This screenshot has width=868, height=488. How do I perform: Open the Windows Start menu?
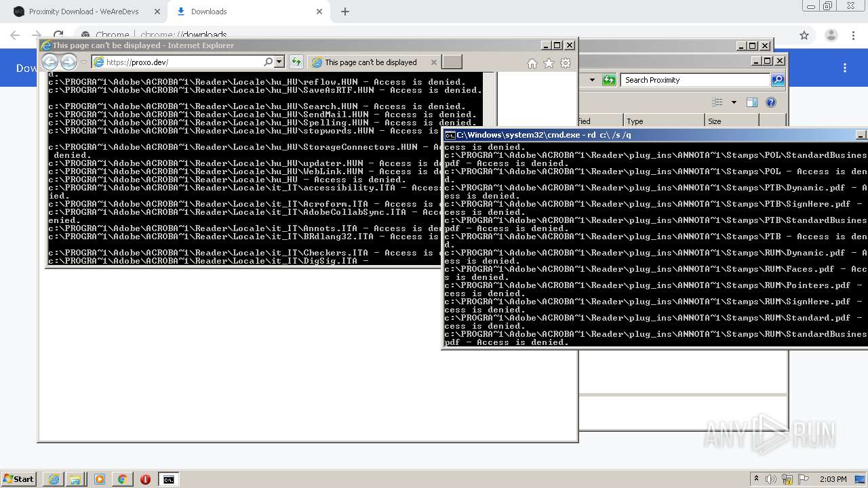tap(19, 479)
